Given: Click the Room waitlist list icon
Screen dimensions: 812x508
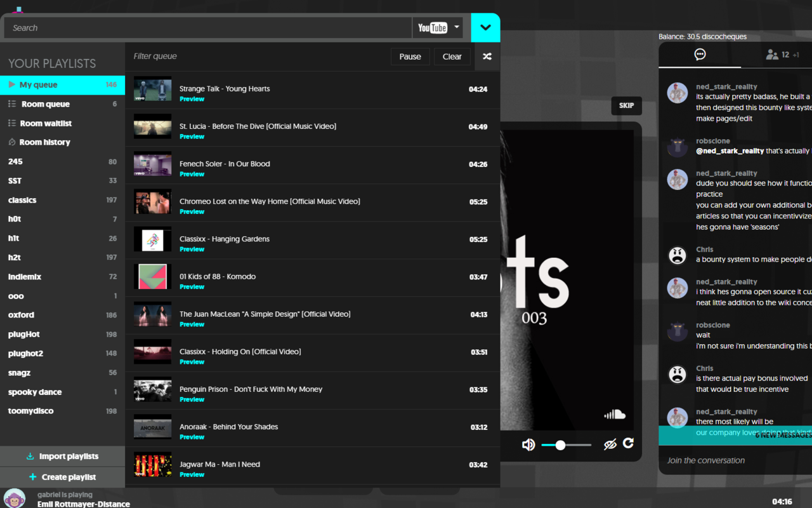Looking at the screenshot, I should point(12,123).
